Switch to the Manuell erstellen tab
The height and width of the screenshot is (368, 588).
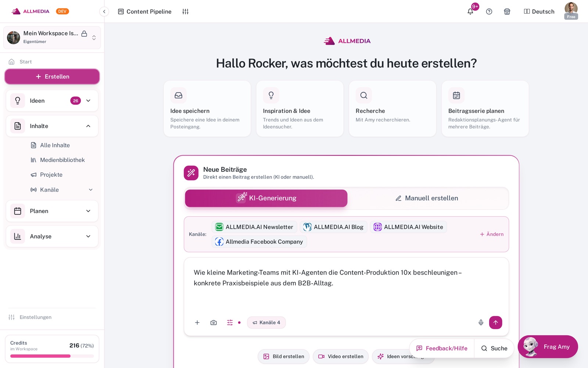click(427, 198)
